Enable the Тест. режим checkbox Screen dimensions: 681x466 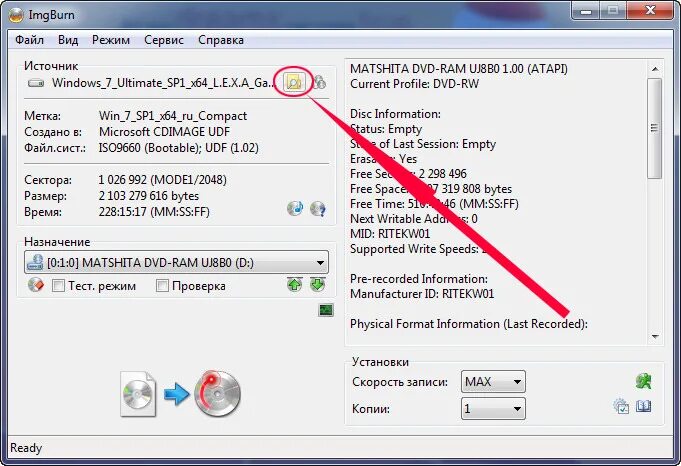tap(58, 286)
